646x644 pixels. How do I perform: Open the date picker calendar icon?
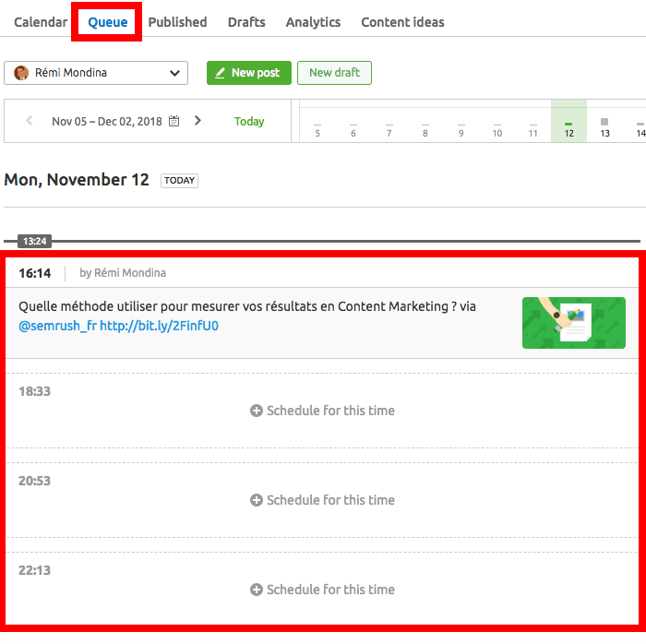173,121
